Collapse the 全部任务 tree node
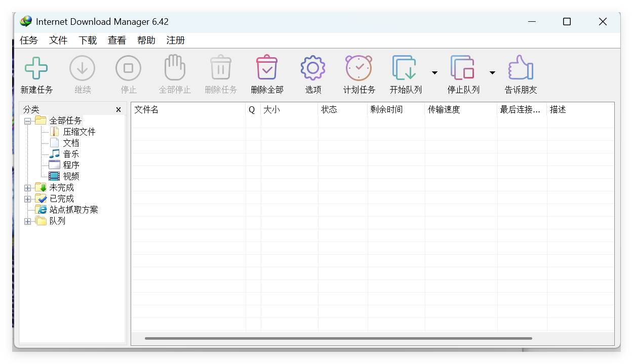 [28, 121]
